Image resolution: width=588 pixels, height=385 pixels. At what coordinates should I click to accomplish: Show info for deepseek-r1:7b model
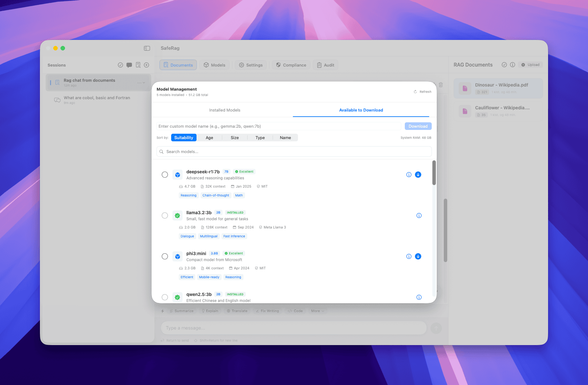pyautogui.click(x=409, y=175)
